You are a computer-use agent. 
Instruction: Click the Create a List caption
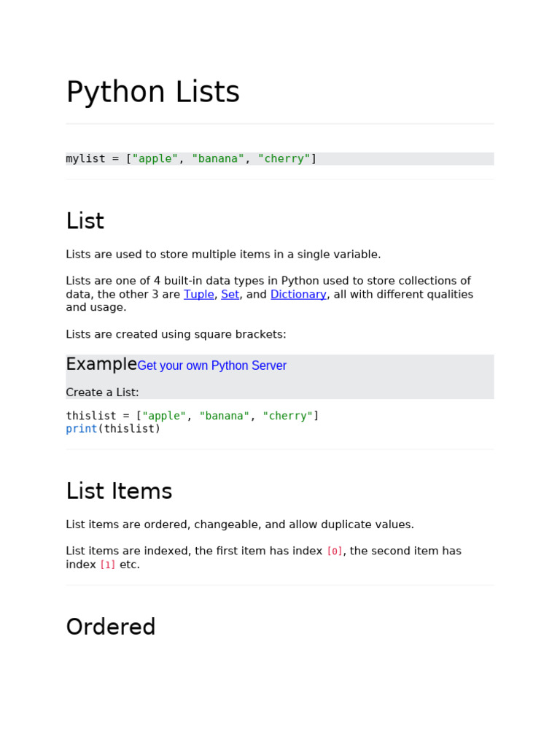click(102, 392)
